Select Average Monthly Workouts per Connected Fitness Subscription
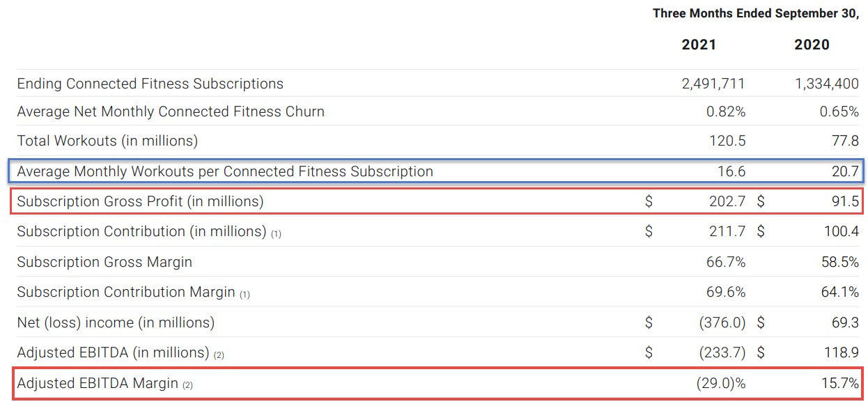Image resolution: width=868 pixels, height=404 pixels. 225,171
